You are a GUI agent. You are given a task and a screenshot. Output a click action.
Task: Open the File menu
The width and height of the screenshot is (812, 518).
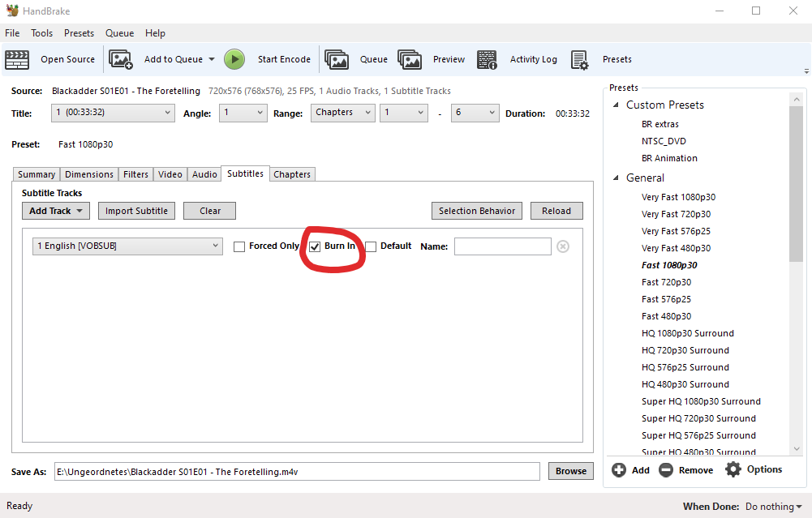point(12,33)
